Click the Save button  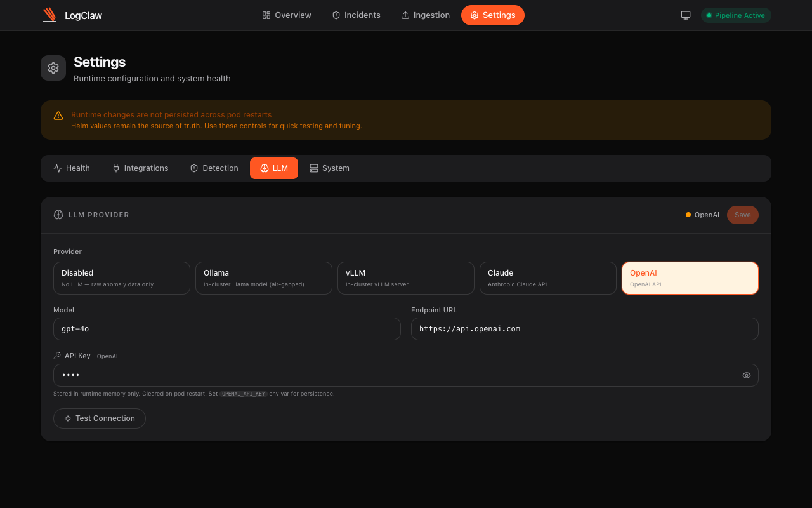[742, 215]
